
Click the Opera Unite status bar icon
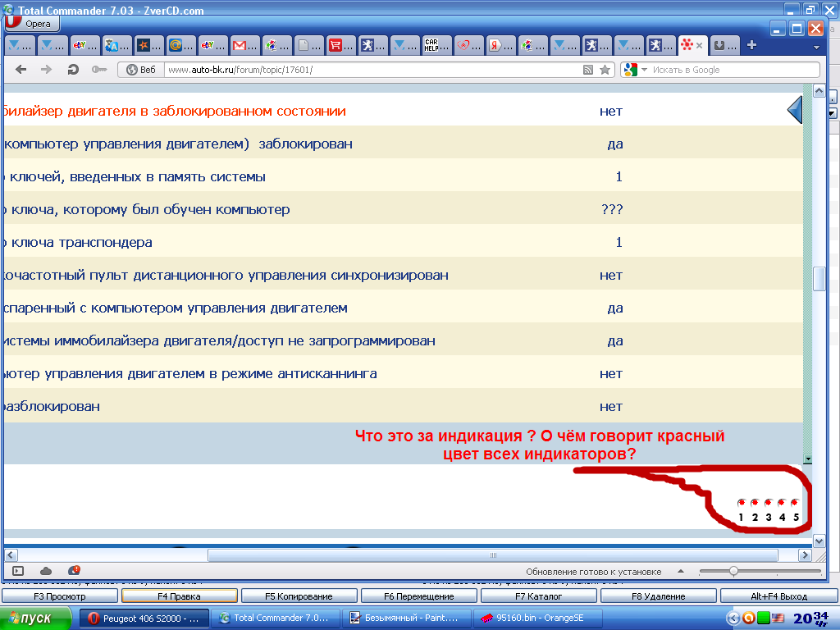(74, 571)
